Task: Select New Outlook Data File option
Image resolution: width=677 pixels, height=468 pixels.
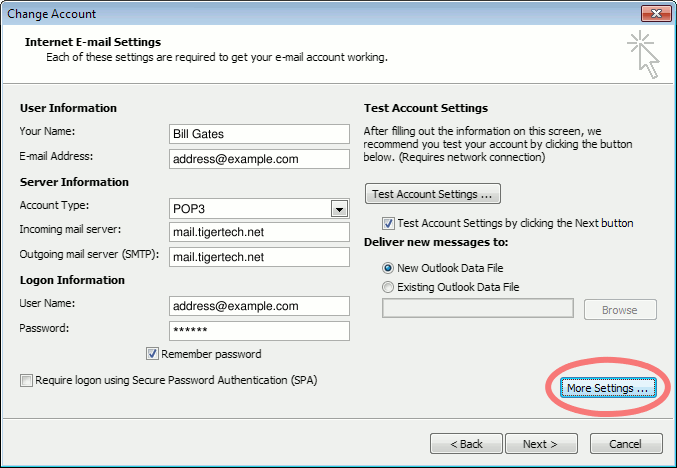Action: click(389, 268)
